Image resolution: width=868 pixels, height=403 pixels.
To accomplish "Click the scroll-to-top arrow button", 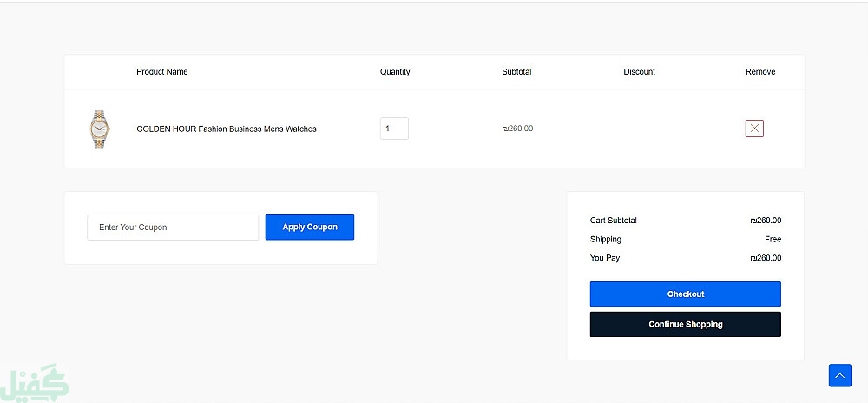I will click(839, 375).
